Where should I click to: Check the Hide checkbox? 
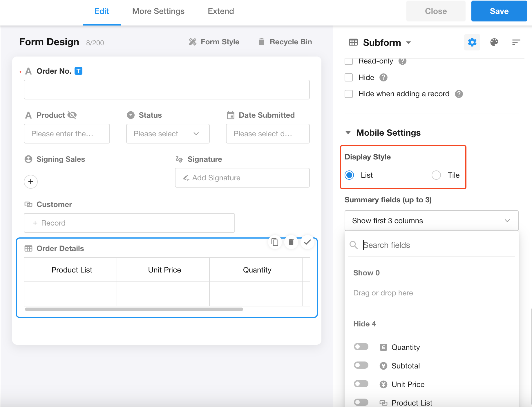pyautogui.click(x=349, y=77)
